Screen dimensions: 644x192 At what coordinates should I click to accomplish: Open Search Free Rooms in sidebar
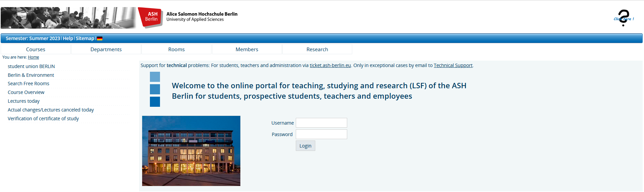(x=29, y=84)
